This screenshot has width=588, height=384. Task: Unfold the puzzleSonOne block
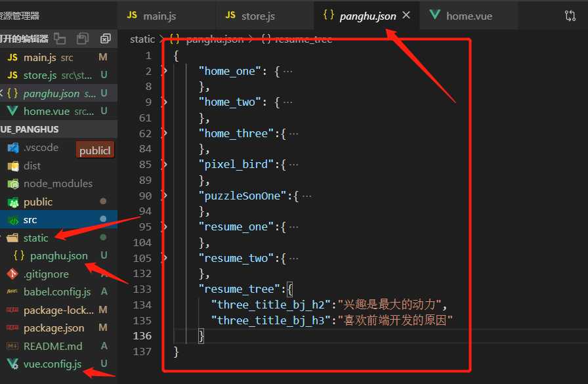coord(165,196)
